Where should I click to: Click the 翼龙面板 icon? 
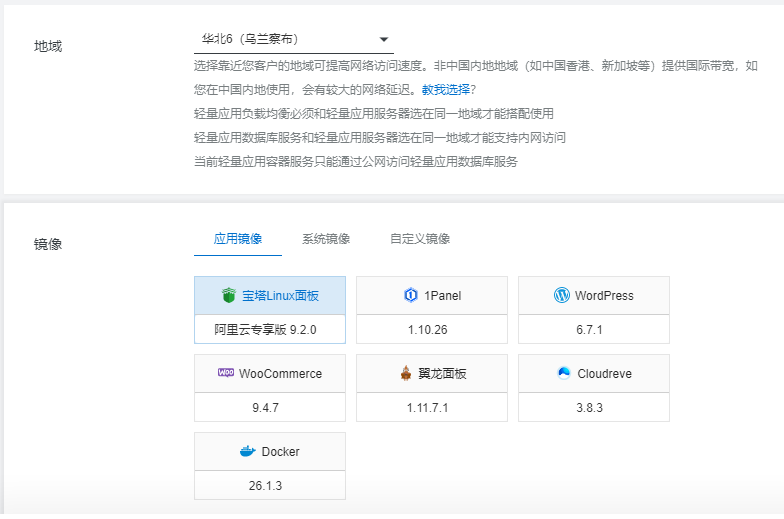point(406,373)
